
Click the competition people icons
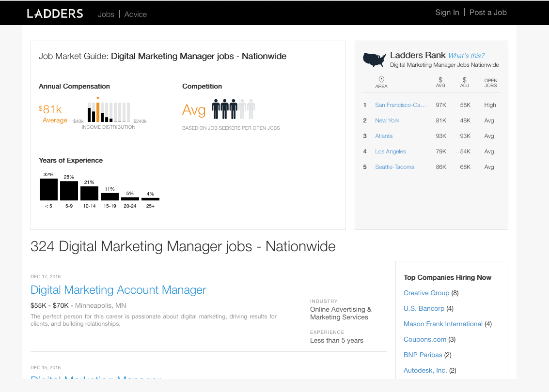233,109
